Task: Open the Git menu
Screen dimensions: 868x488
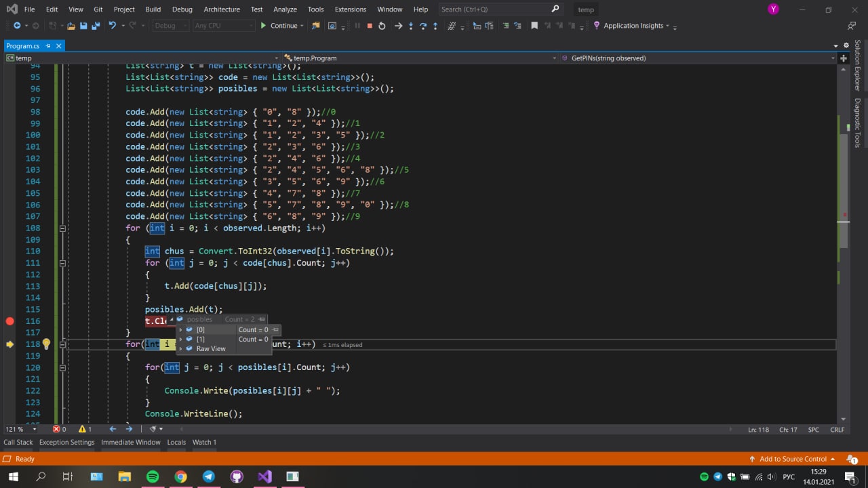Action: [98, 9]
